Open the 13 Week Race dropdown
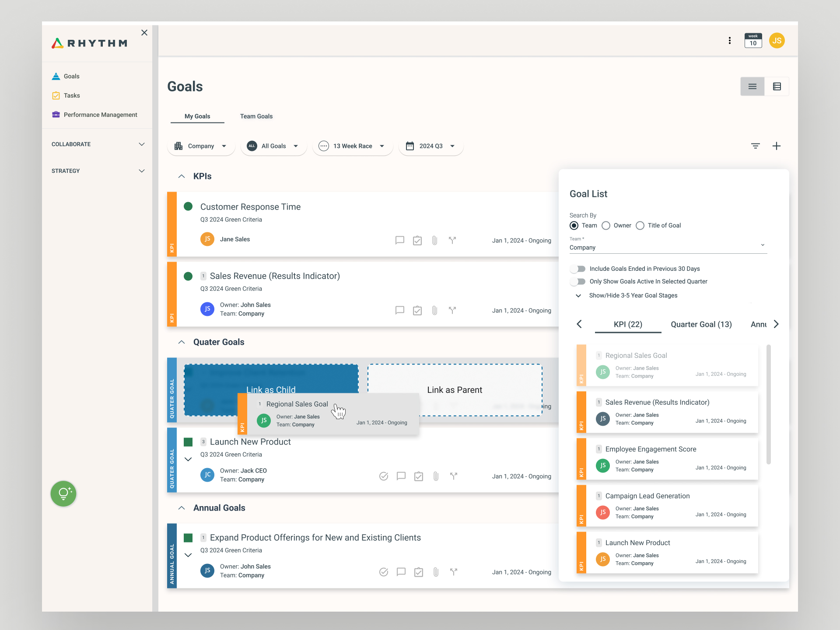The height and width of the screenshot is (630, 840). (353, 146)
